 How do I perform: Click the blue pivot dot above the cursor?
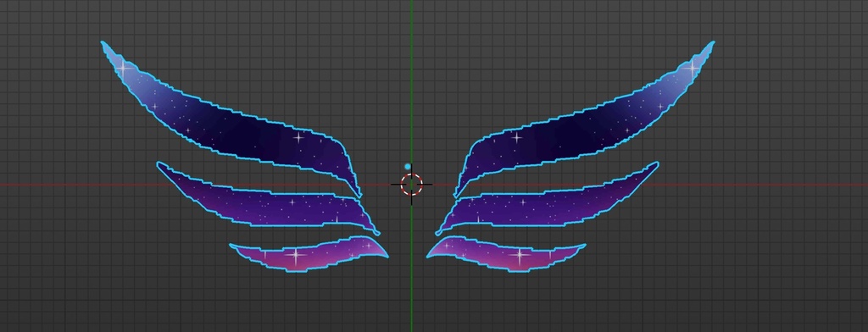pyautogui.click(x=408, y=167)
